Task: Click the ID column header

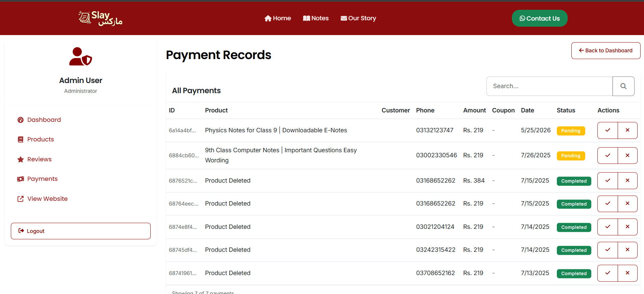Action: 172,110
